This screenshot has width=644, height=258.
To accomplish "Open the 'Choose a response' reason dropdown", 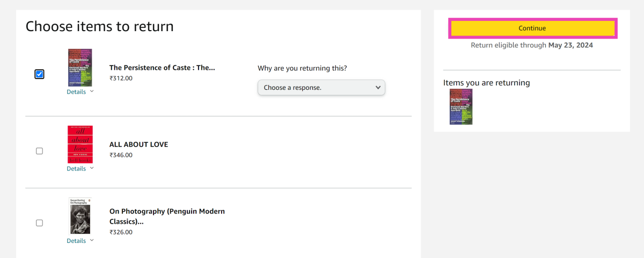I will [x=321, y=88].
